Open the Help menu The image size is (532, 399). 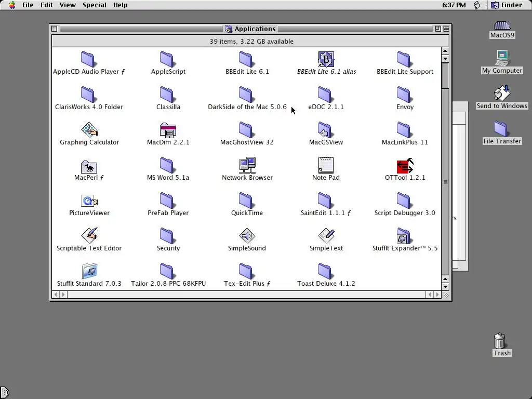pyautogui.click(x=121, y=5)
